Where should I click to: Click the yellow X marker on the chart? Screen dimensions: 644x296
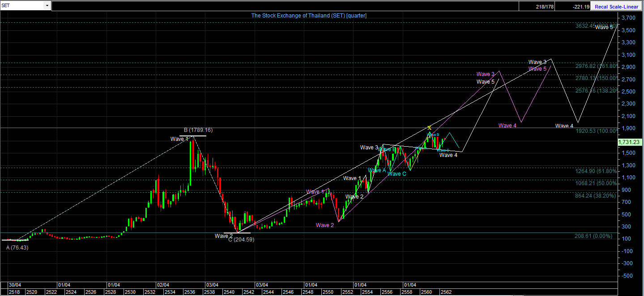pyautogui.click(x=429, y=128)
